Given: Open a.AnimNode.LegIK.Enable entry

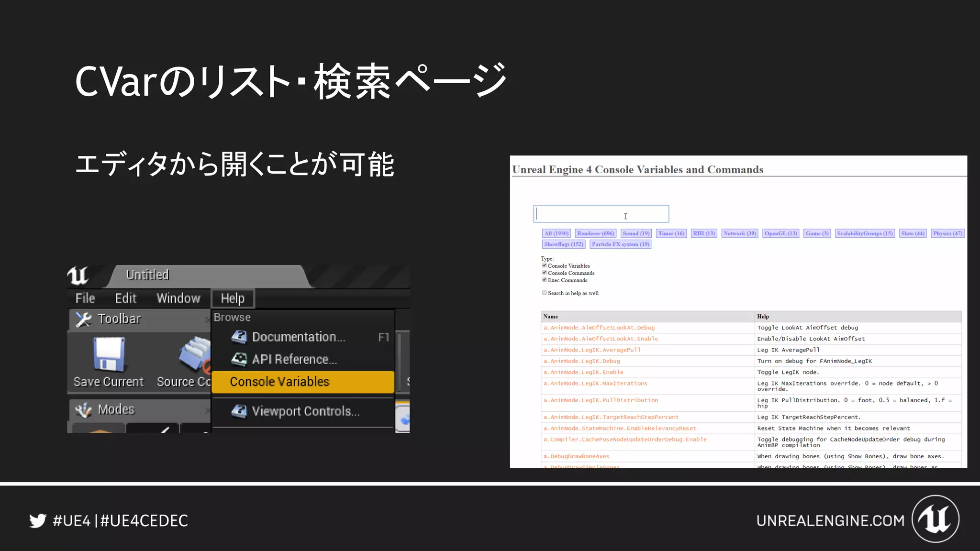Looking at the screenshot, I should tap(583, 372).
